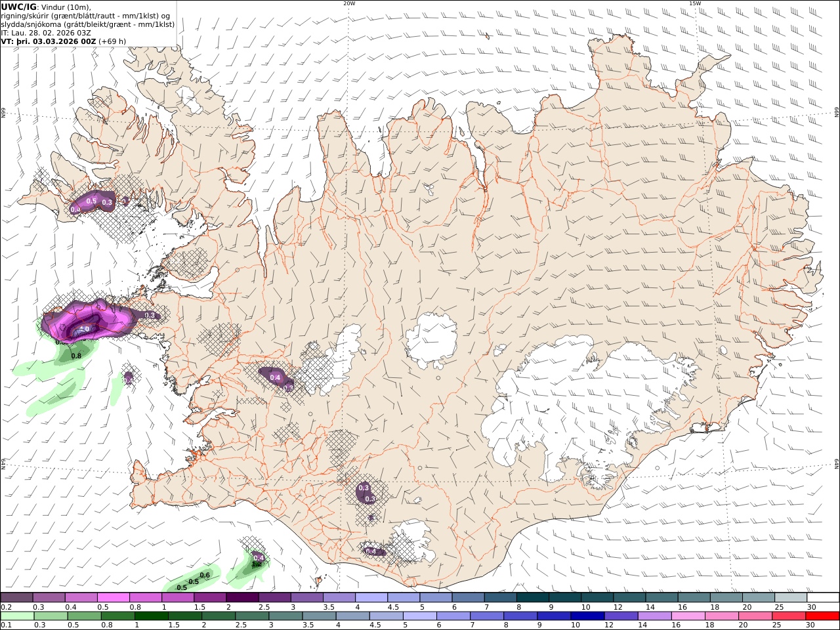Pick the 3.5 swatch in upper legend row
The height and width of the screenshot is (630, 840).
[x=339, y=597]
